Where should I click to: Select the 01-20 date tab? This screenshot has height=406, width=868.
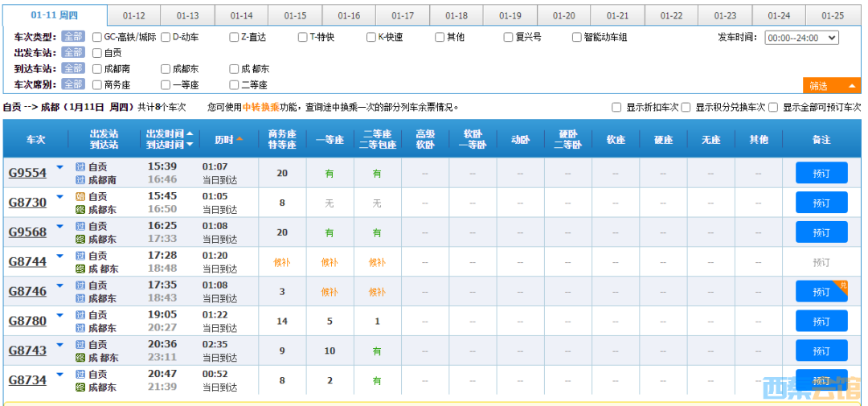(564, 16)
